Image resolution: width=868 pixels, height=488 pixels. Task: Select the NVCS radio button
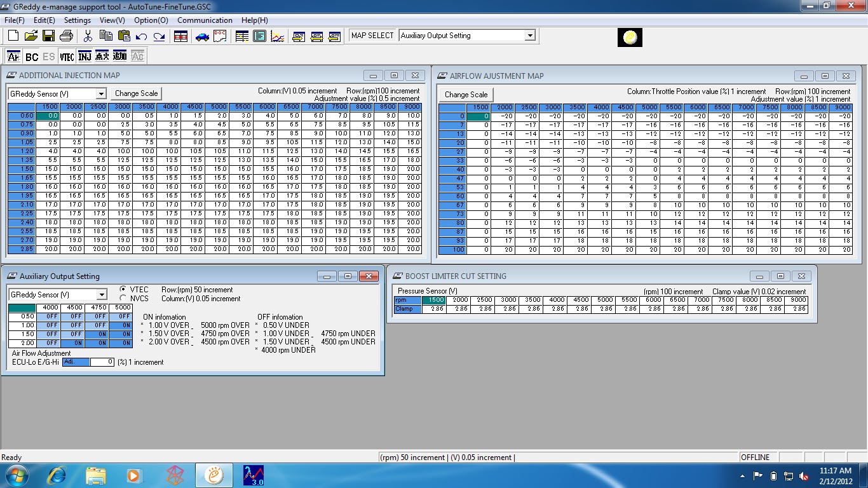click(123, 299)
